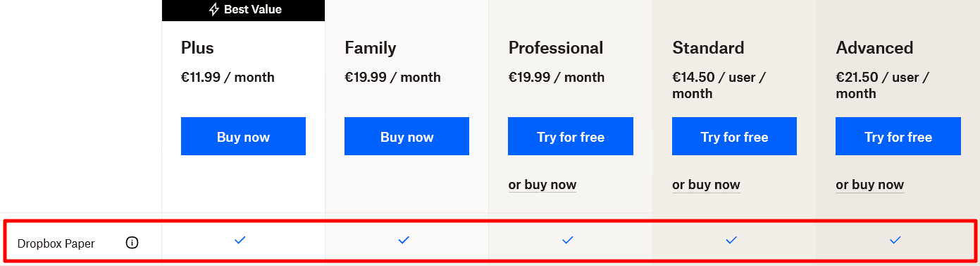The image size is (980, 266).
Task: Select the Family plan heading
Action: 371,48
